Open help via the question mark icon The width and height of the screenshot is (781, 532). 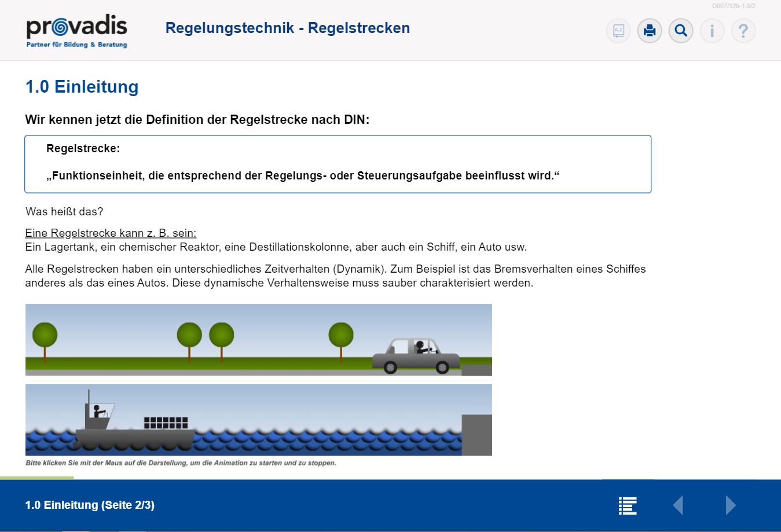pos(743,31)
